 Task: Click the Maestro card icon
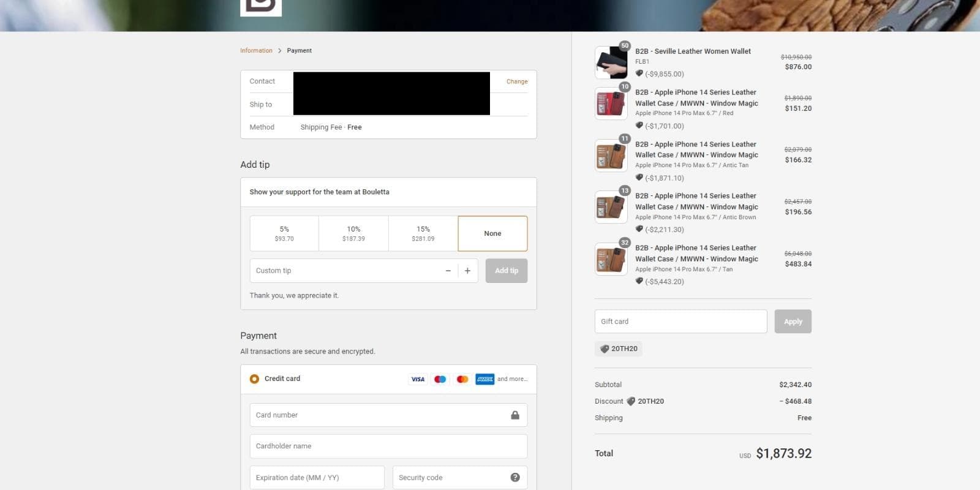tap(440, 379)
